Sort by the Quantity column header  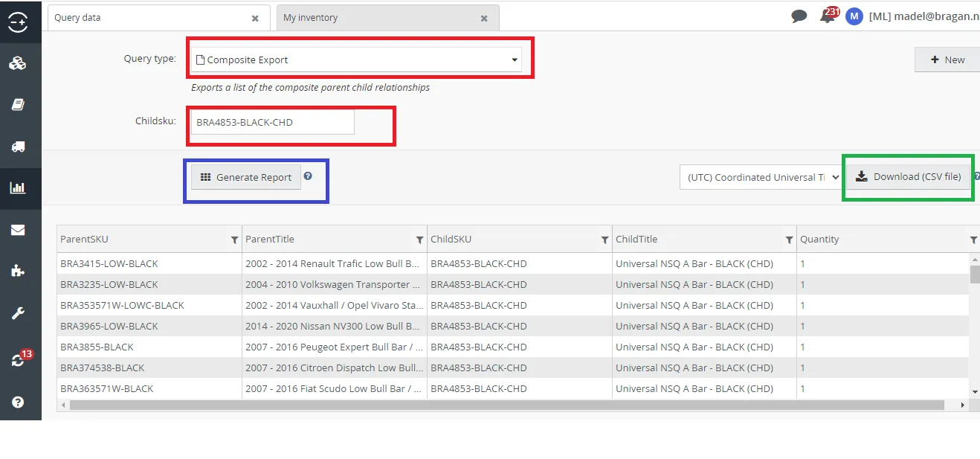coord(819,239)
